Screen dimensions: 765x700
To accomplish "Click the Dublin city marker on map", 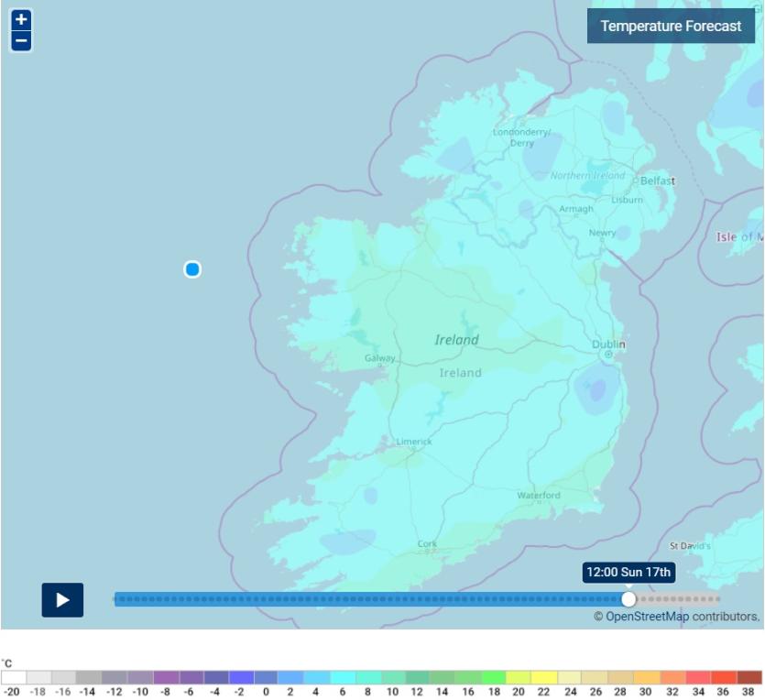I will (x=608, y=355).
